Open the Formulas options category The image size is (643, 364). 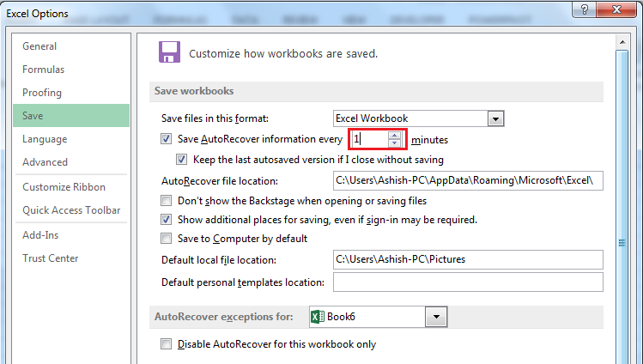[x=44, y=70]
